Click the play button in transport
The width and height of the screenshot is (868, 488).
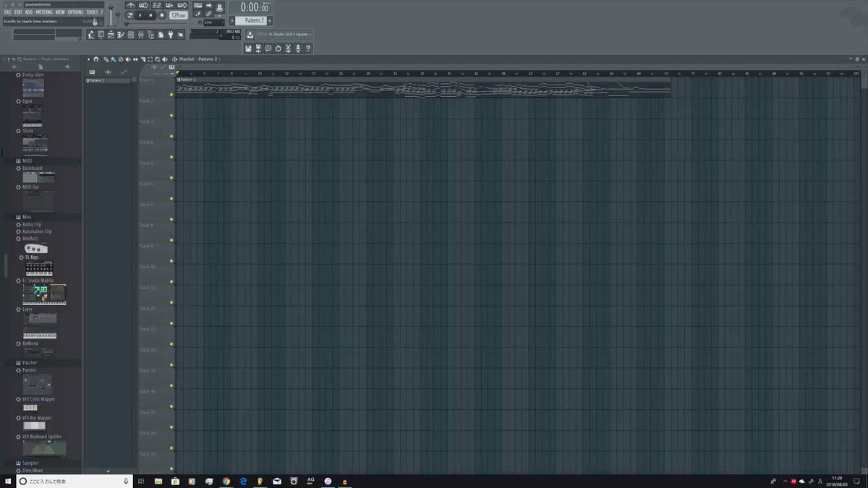tap(140, 15)
